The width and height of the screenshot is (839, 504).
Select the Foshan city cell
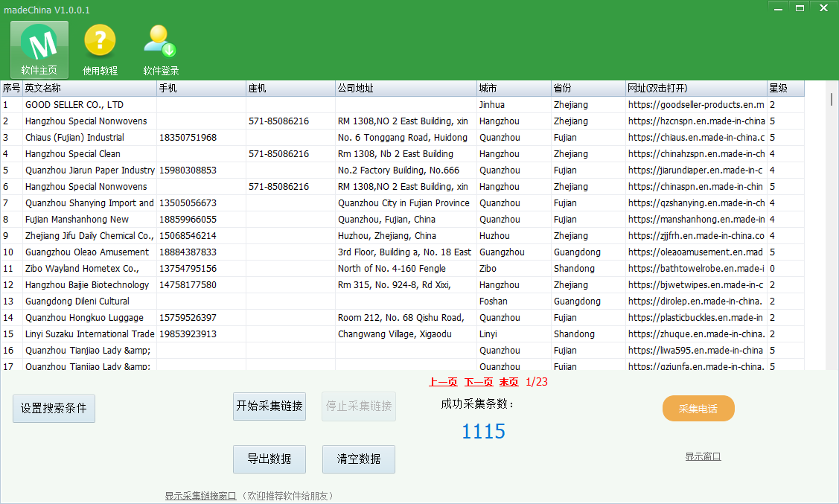point(514,302)
